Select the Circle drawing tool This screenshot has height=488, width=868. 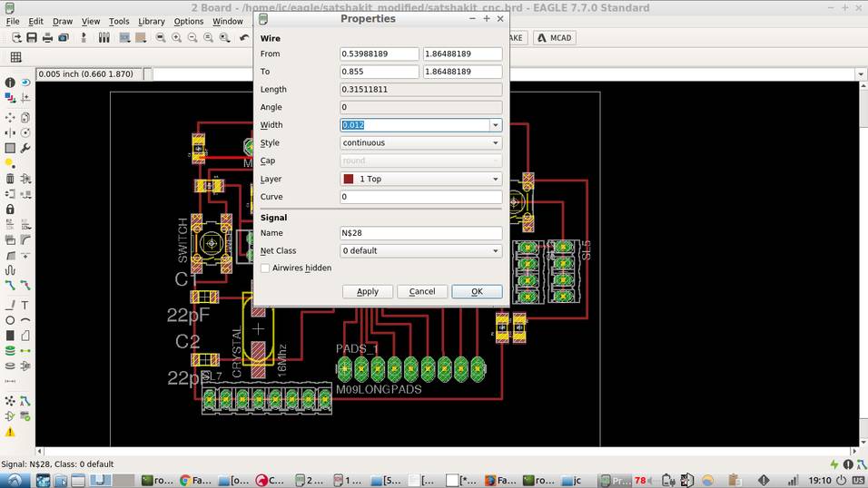click(10, 320)
